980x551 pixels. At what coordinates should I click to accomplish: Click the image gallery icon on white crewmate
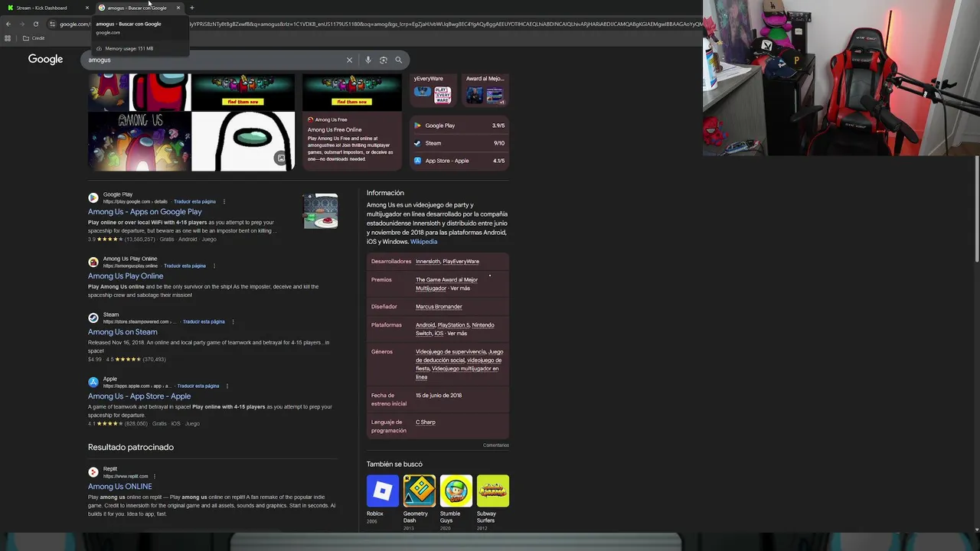pyautogui.click(x=281, y=158)
